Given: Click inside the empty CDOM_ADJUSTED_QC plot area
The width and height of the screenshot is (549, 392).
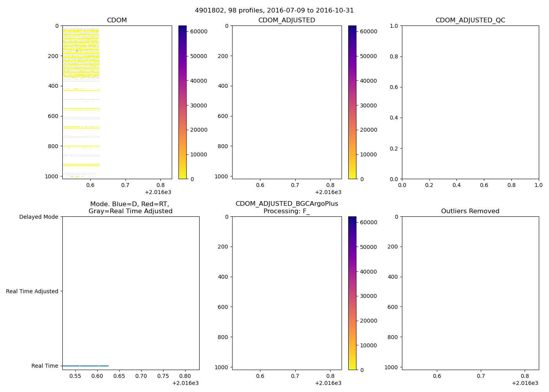Looking at the screenshot, I should (x=470, y=102).
